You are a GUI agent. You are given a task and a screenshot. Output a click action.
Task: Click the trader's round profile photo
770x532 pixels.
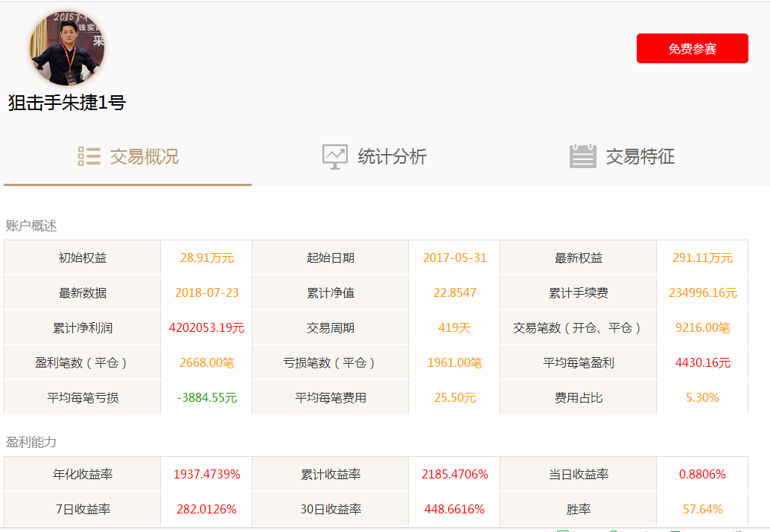click(67, 48)
